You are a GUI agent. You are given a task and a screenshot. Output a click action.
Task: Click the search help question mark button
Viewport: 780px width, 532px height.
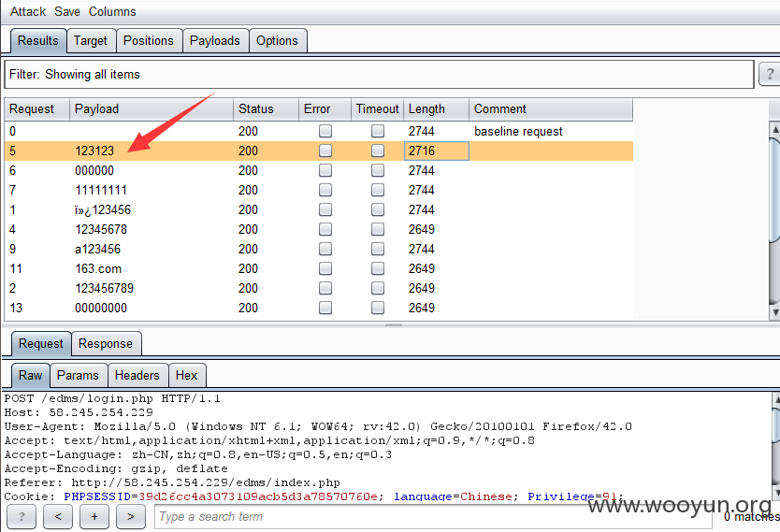tap(22, 517)
